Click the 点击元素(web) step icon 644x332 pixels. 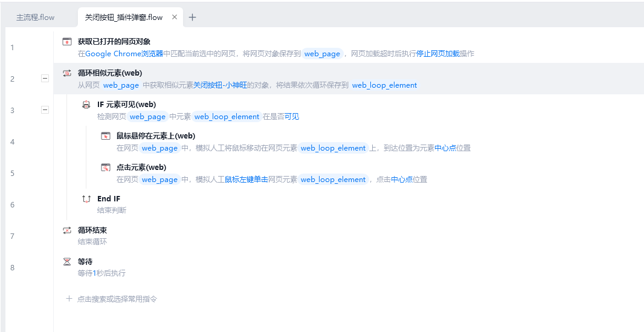(x=106, y=168)
